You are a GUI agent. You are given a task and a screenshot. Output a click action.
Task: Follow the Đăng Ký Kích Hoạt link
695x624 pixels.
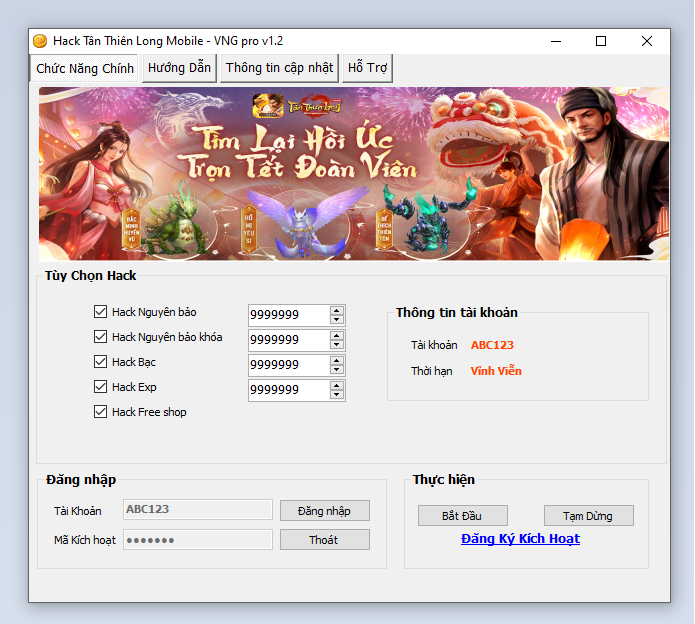click(x=520, y=539)
